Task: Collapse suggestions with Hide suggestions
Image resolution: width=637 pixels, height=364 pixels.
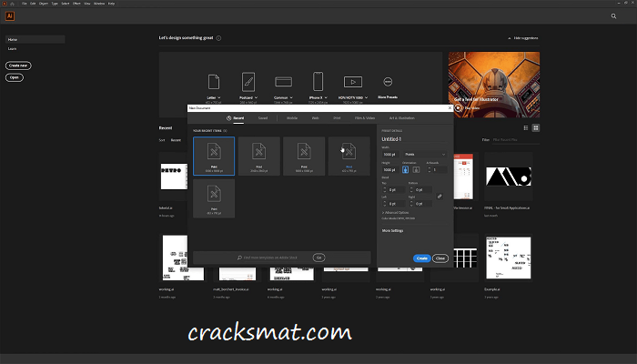Action: point(523,38)
